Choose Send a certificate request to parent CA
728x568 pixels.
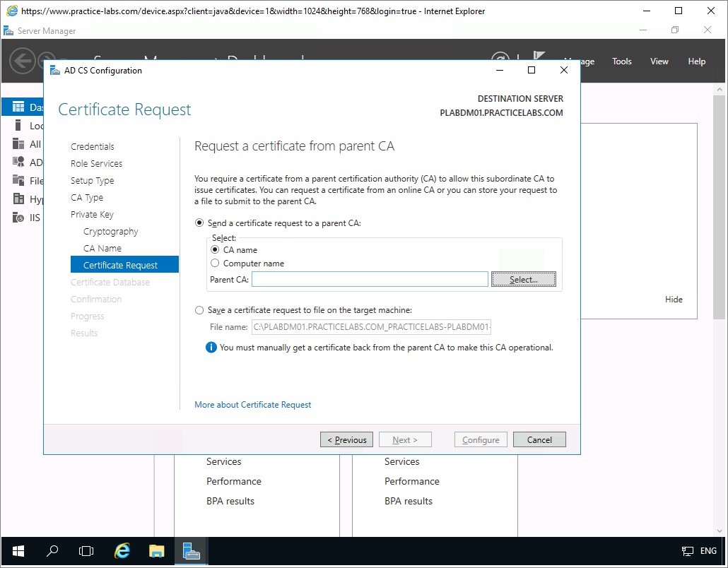tap(199, 223)
